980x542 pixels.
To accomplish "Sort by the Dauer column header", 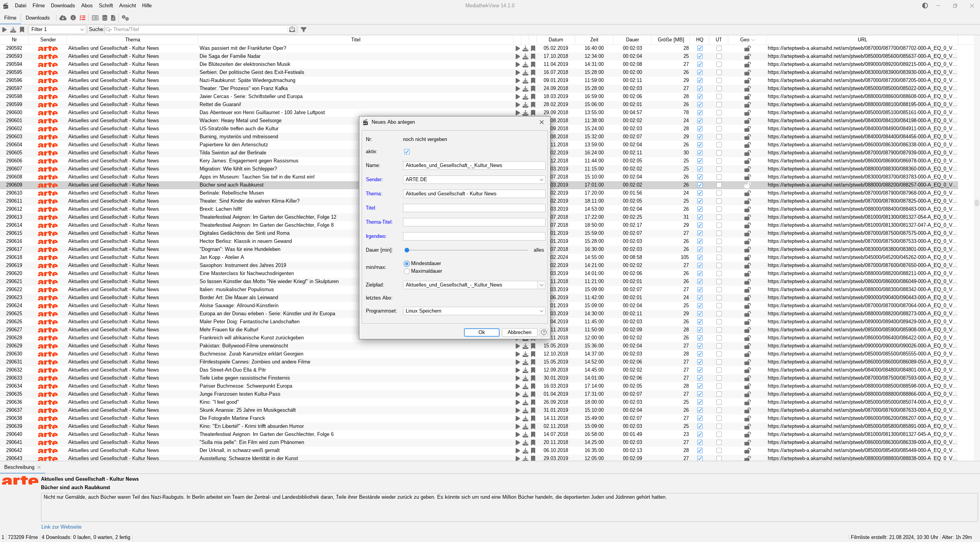I will 632,40.
